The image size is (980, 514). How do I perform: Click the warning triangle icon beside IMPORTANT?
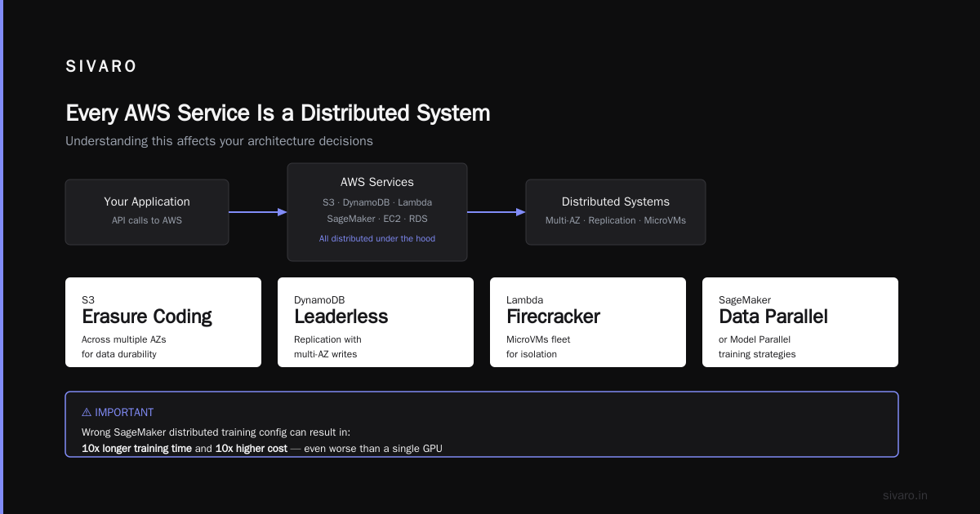[x=87, y=412]
